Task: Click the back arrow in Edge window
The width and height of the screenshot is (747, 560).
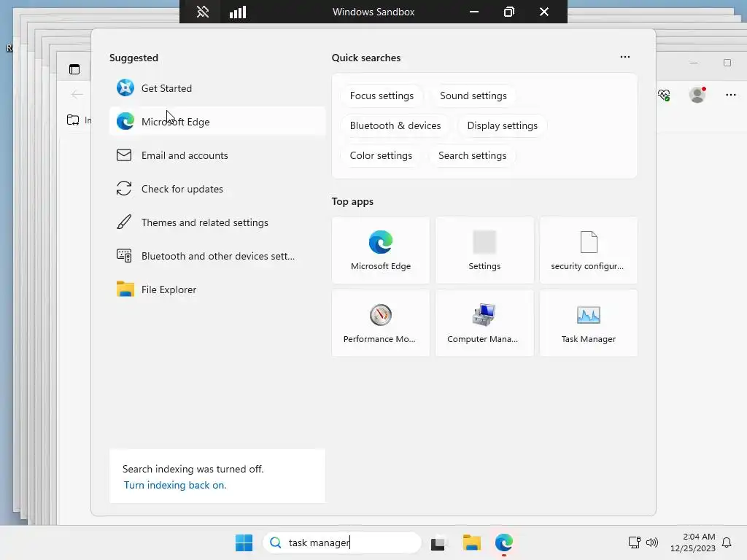Action: pos(77,94)
